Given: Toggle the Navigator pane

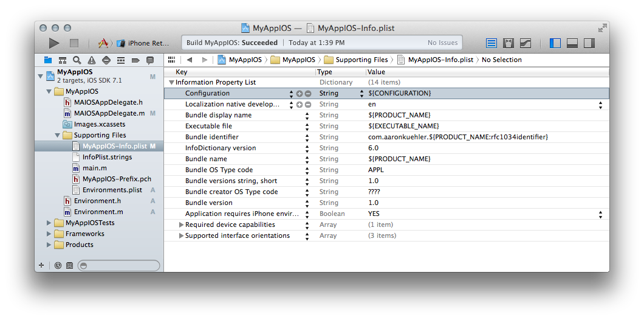Looking at the screenshot, I should point(555,43).
